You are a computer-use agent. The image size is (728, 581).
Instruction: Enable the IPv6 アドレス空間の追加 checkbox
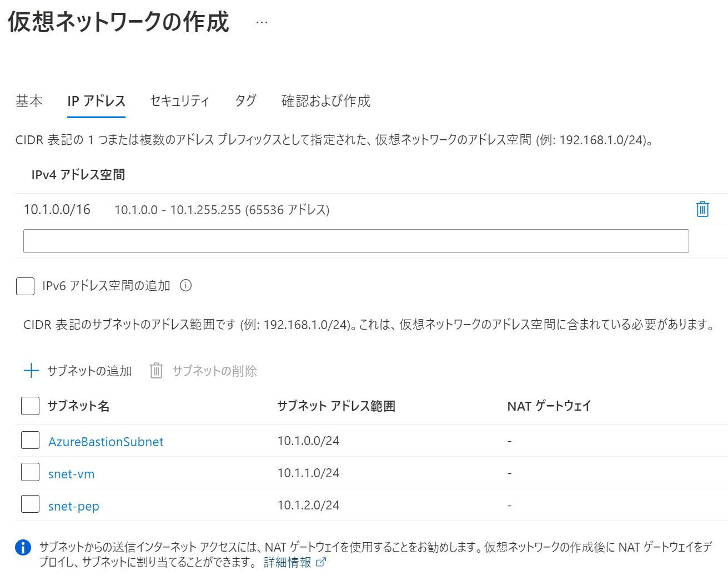point(24,286)
